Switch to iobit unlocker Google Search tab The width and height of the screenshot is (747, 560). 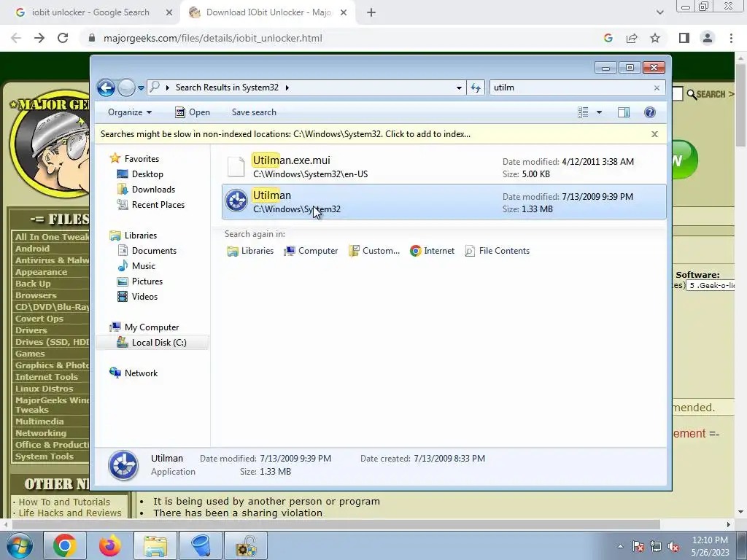90,12
